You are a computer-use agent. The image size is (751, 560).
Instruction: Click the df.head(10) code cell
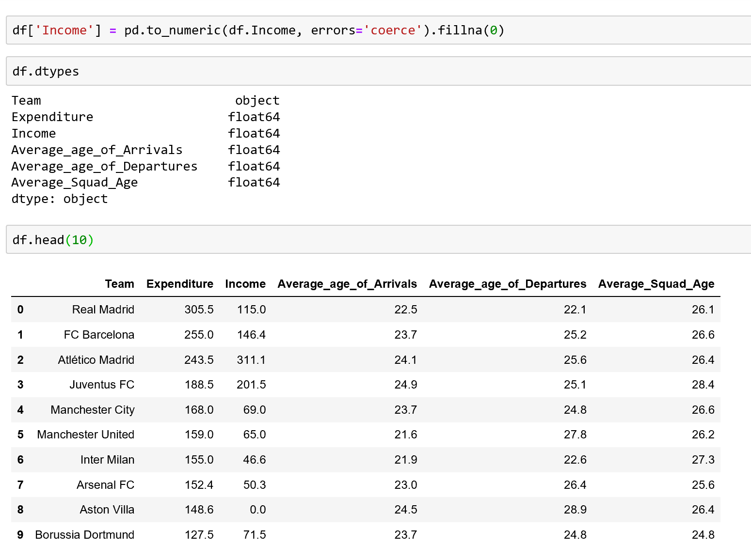[378, 240]
